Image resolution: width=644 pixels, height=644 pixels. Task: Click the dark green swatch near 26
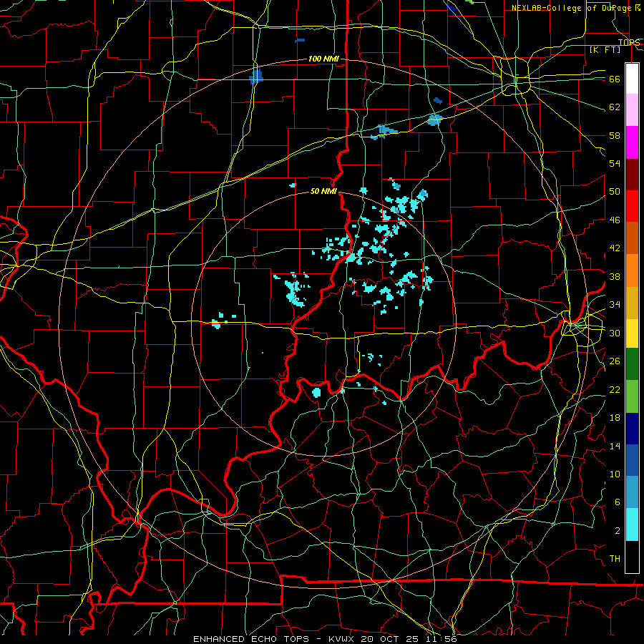632,364
